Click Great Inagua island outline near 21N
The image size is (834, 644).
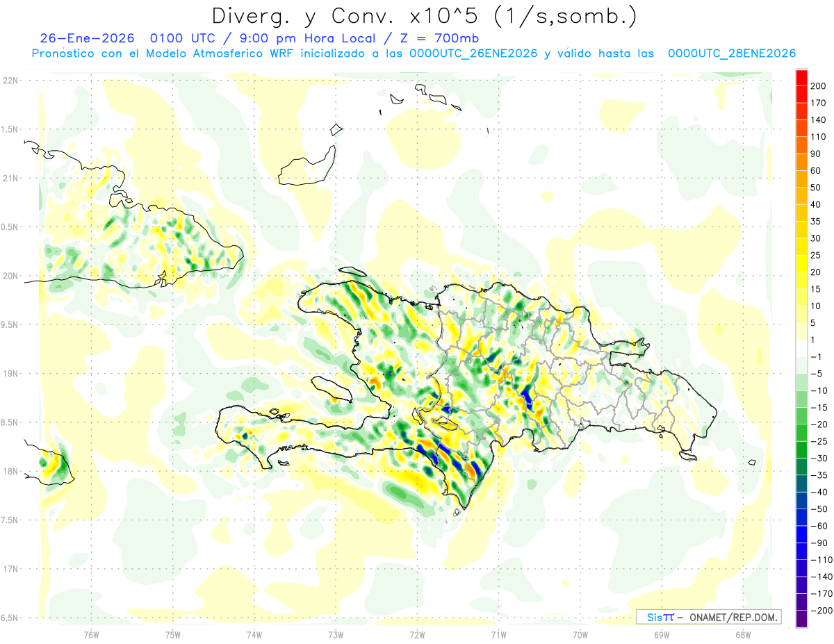(306, 166)
